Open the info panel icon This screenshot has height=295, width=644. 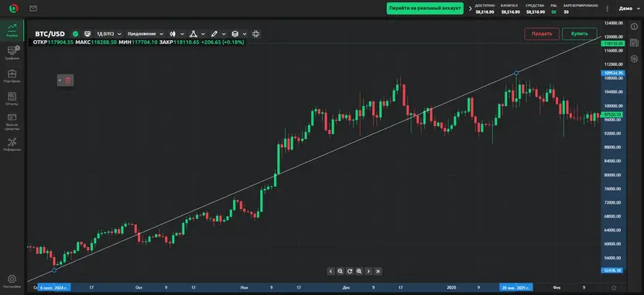[634, 26]
